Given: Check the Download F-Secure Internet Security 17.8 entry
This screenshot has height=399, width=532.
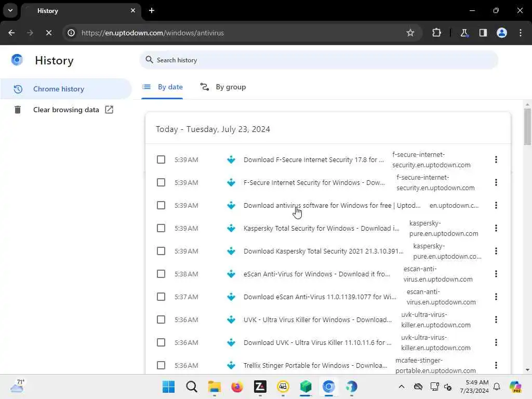Looking at the screenshot, I should point(161,159).
